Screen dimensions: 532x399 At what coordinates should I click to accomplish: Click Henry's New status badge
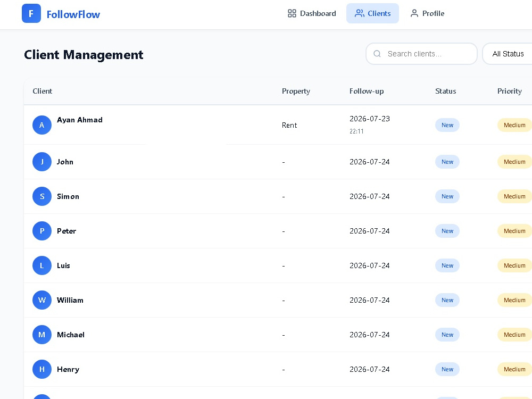447,369
